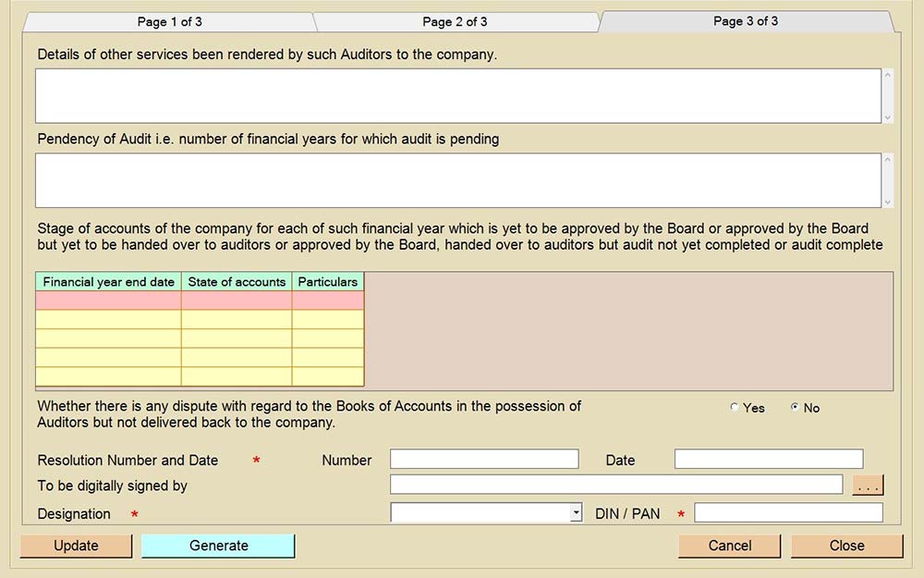Image resolution: width=924 pixels, height=578 pixels.
Task: Open the Page 2 of 3 tab
Action: point(455,21)
